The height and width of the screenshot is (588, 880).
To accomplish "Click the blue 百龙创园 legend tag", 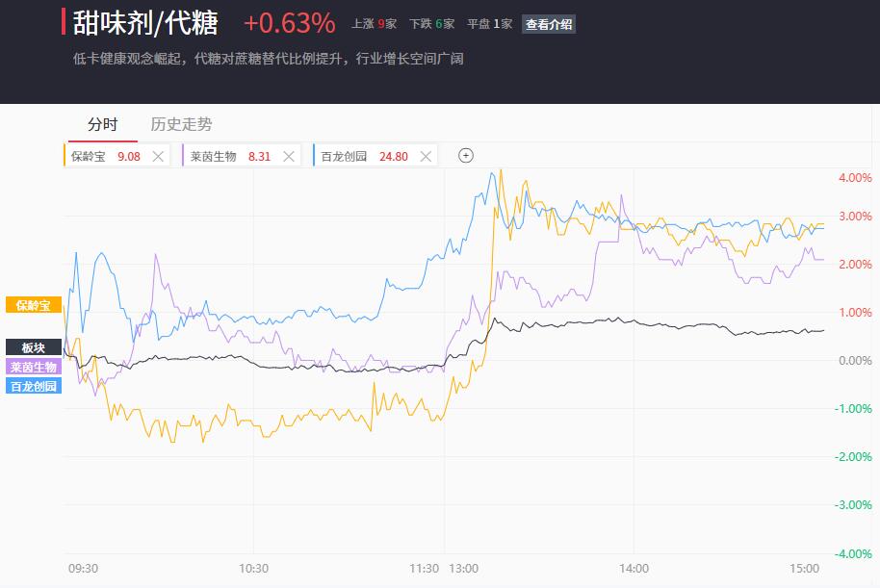I will 34,386.
